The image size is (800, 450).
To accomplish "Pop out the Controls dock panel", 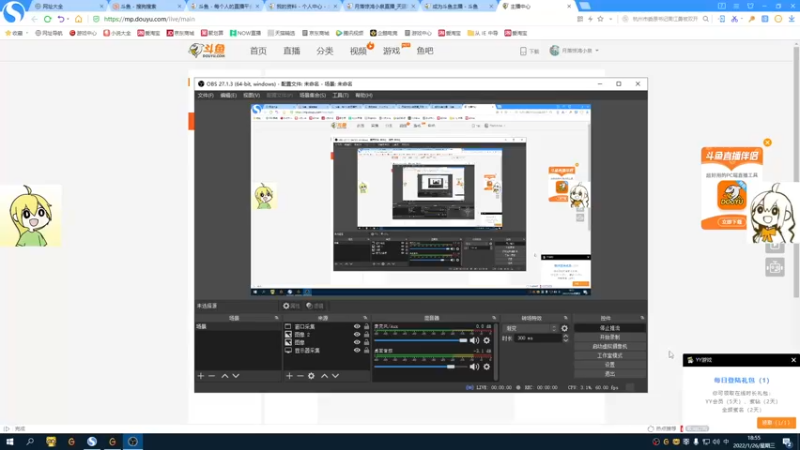I will click(642, 318).
